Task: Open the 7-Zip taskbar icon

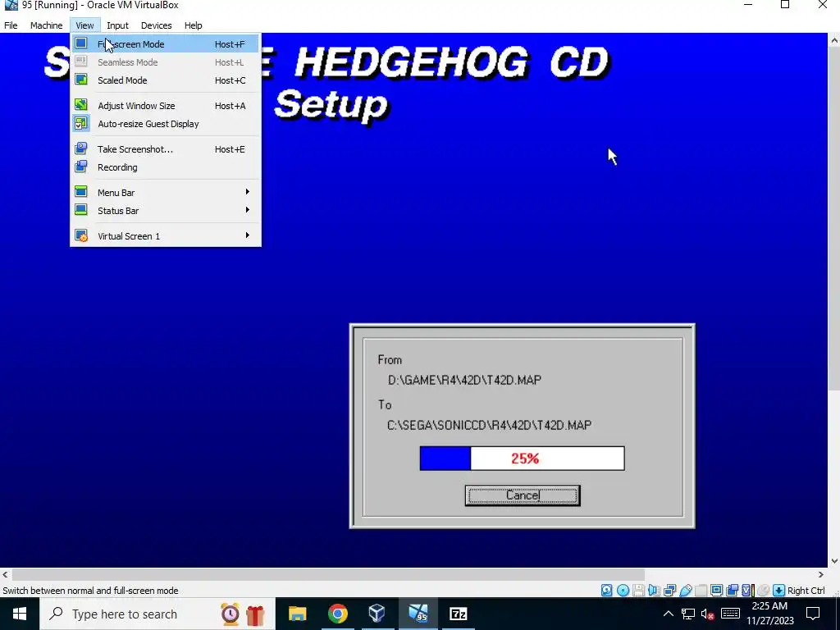Action: tap(458, 614)
